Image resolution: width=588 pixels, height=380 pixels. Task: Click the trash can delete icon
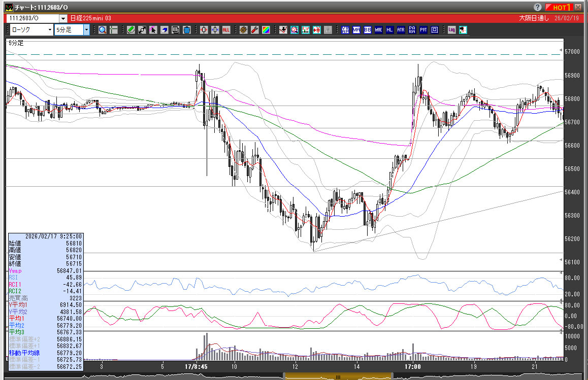186,30
